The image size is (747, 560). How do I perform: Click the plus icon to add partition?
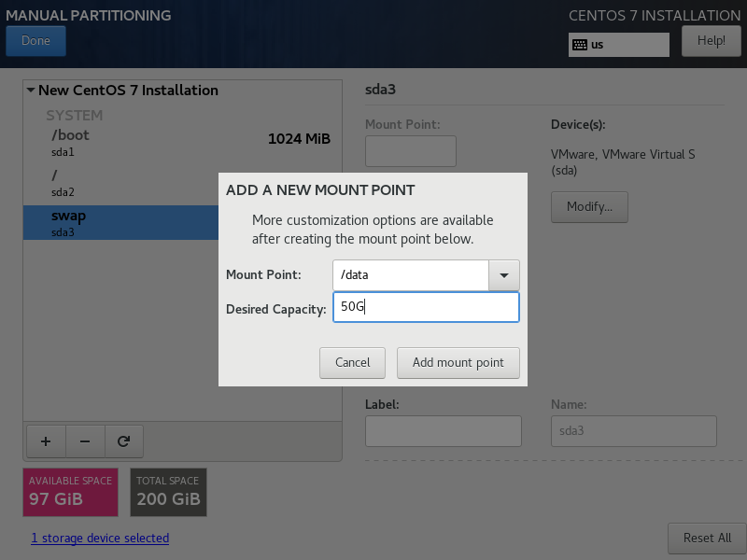coord(45,441)
